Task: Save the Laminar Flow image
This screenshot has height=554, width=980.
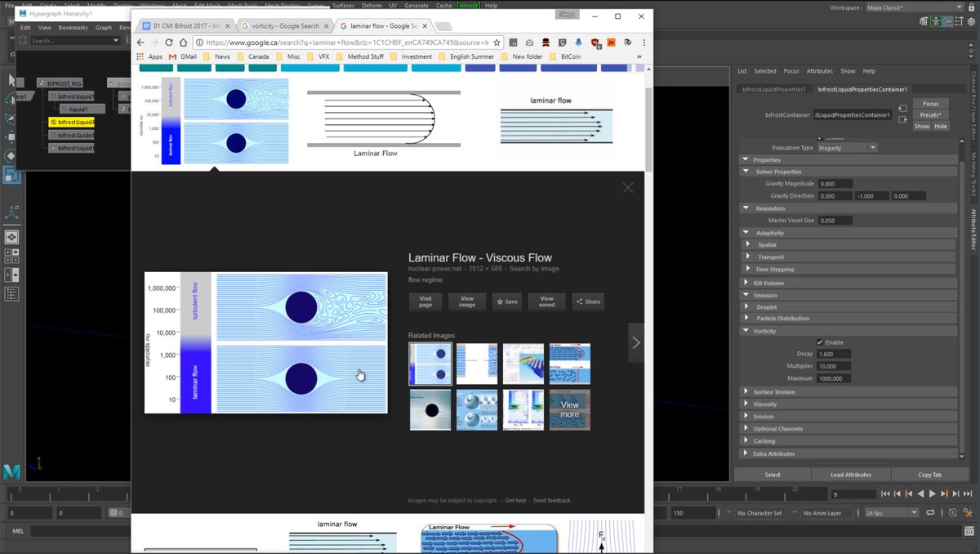Action: pyautogui.click(x=507, y=302)
